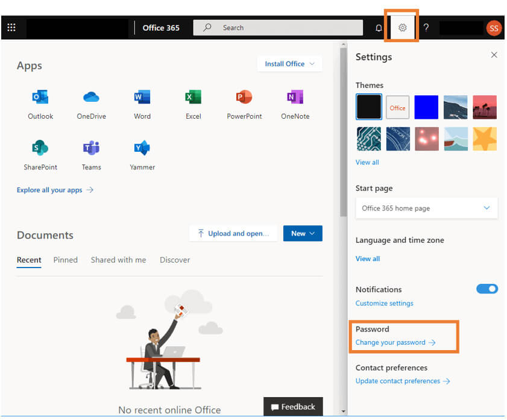Close the Settings panel
507x420 pixels.
[x=494, y=55]
